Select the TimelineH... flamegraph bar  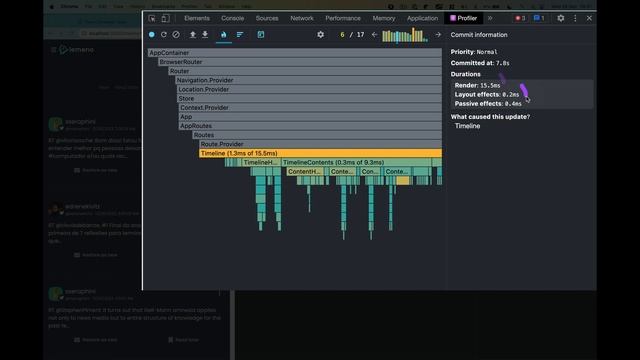pos(261,162)
